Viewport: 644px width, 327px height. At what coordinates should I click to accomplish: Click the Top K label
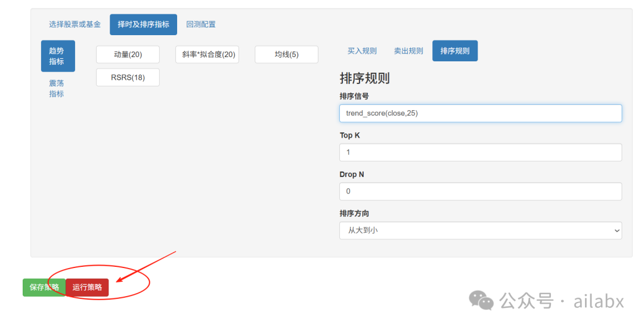pos(350,135)
